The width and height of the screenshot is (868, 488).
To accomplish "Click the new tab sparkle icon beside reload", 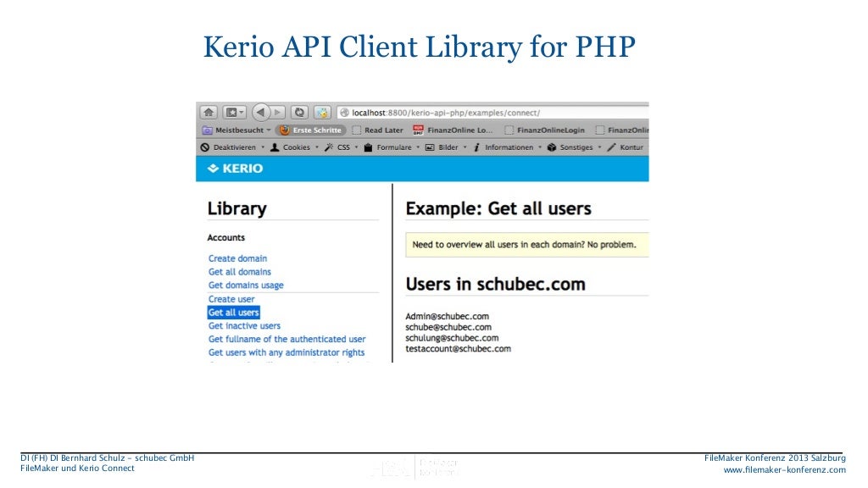I will 322,113.
